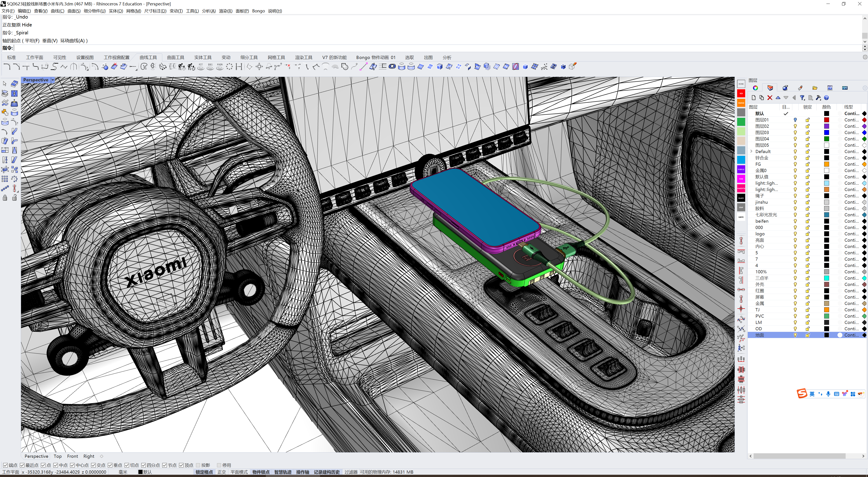
Task: Move layer up with the blue triangle icon
Action: [x=778, y=98]
